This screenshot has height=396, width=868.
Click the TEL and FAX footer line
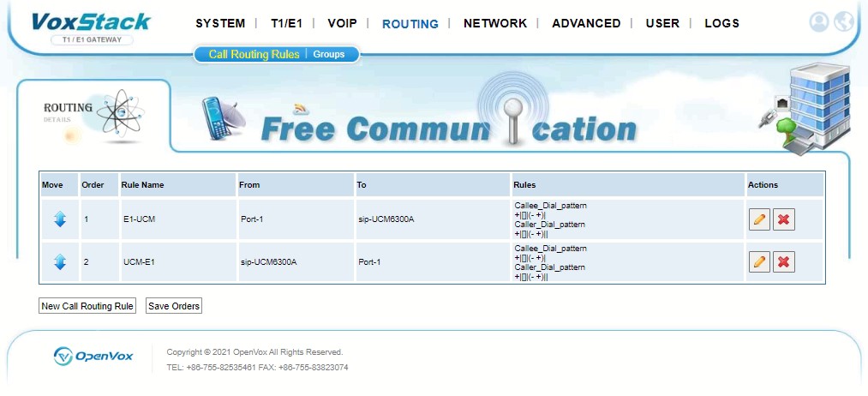(x=257, y=367)
